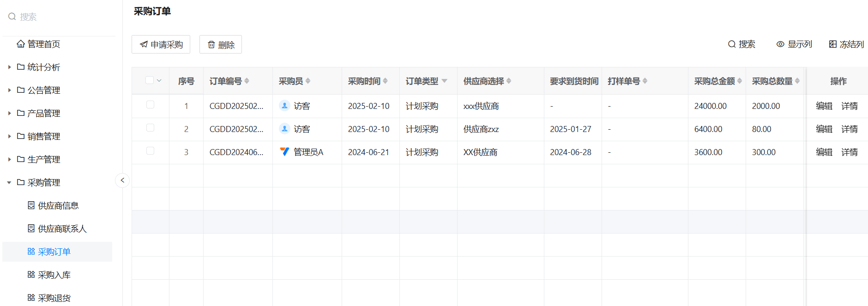Screen dimensions: 868x306
Task: Open the 采购入库 menu item
Action: [x=54, y=275]
